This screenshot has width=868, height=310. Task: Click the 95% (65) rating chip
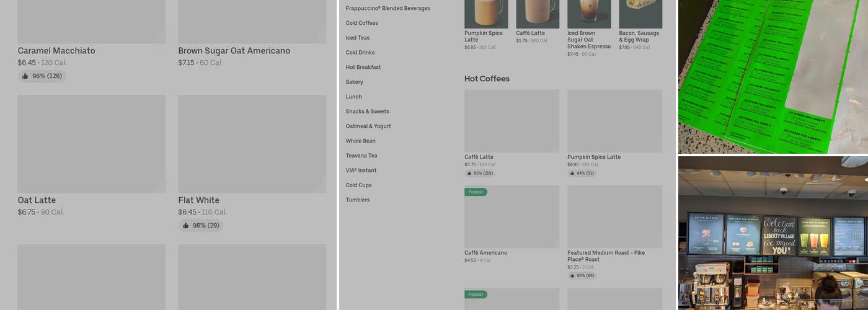(582, 275)
